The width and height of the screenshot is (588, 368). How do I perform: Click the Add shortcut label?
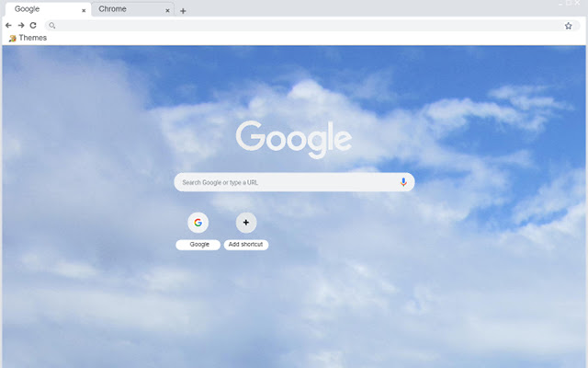coord(246,245)
